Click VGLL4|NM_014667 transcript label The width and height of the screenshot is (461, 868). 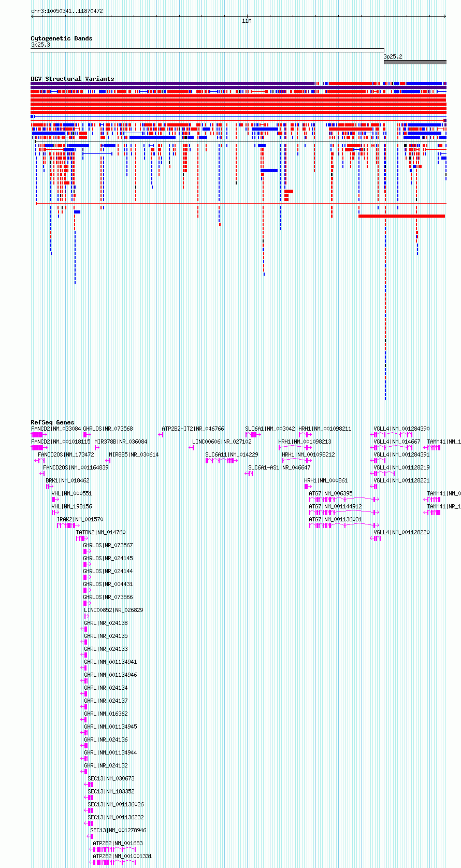tap(397, 442)
